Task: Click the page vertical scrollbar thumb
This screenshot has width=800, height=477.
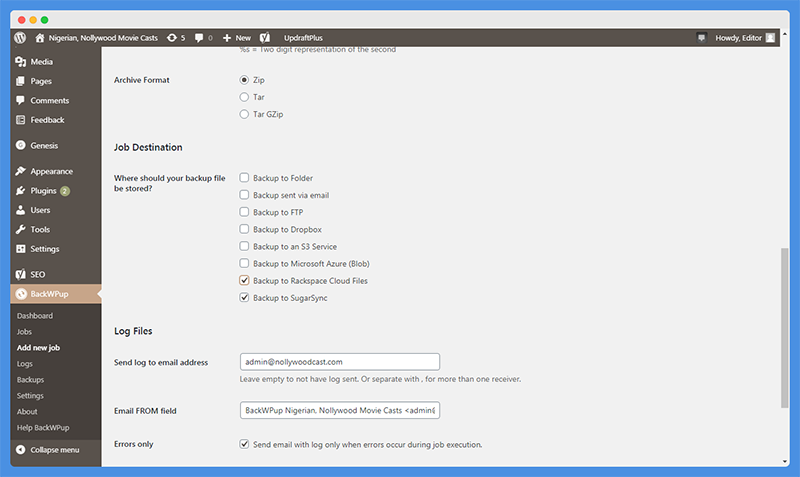Action: tap(785, 328)
